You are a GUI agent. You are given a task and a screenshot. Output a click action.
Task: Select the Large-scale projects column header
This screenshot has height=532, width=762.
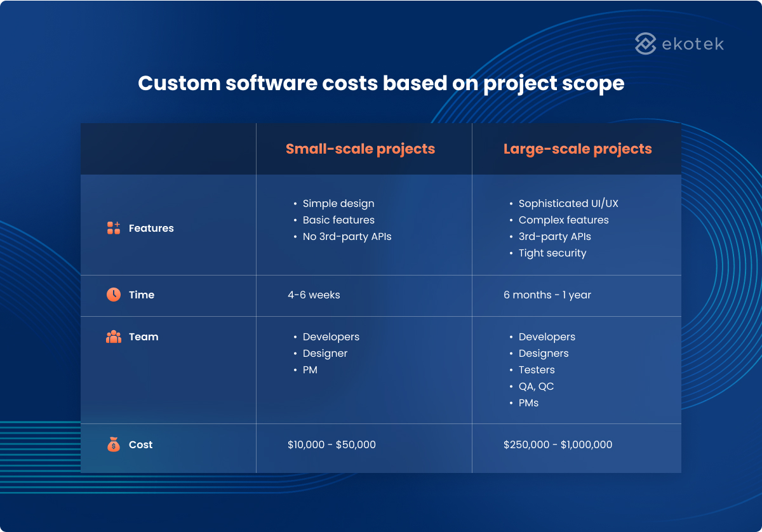tap(578, 149)
